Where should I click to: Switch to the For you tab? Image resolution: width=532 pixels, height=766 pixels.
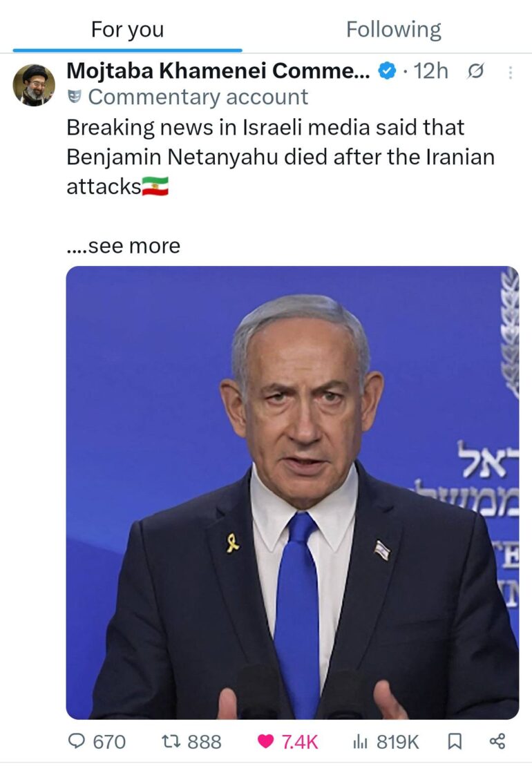[x=128, y=30]
